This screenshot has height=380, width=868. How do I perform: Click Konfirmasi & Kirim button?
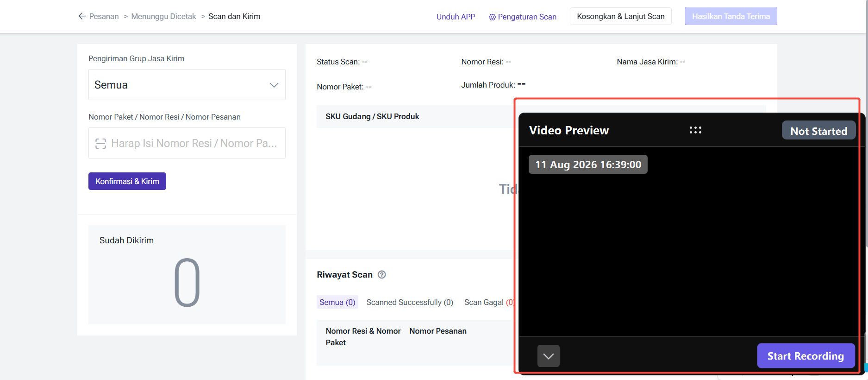tap(127, 181)
